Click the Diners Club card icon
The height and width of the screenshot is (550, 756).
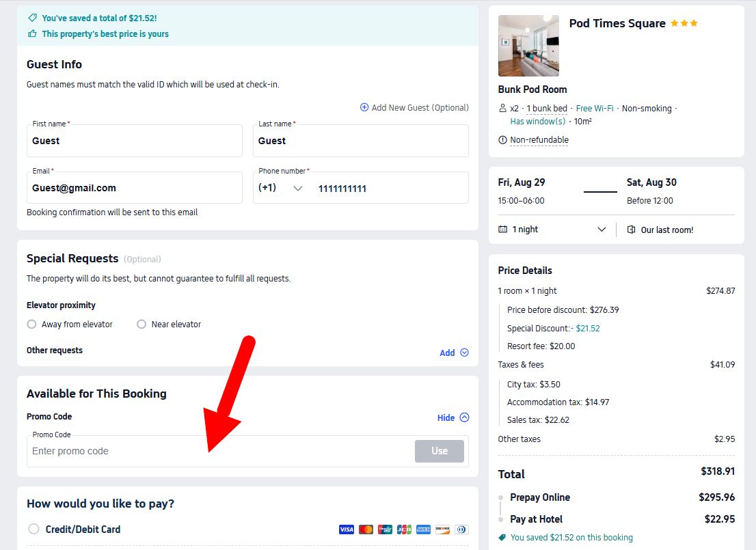tap(461, 530)
